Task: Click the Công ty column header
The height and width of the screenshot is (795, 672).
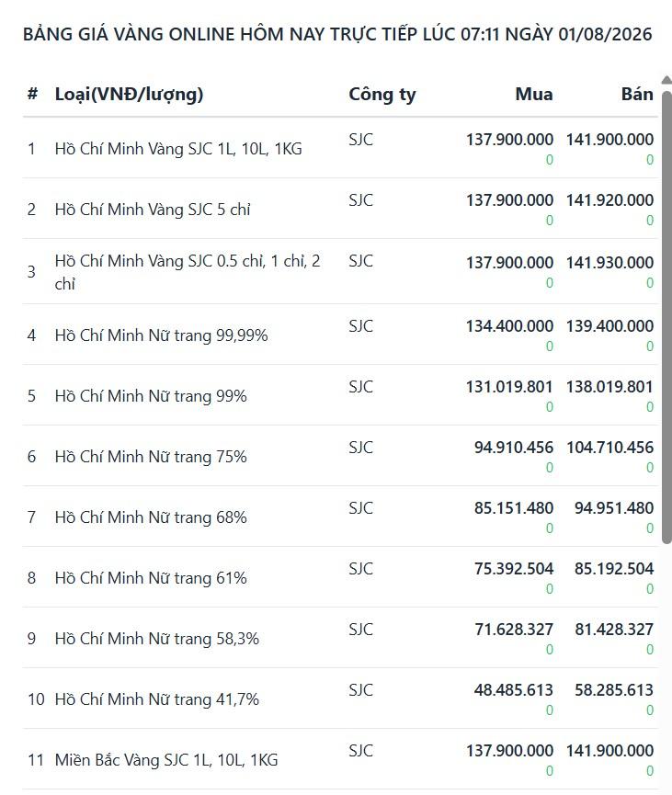Action: pos(382,95)
